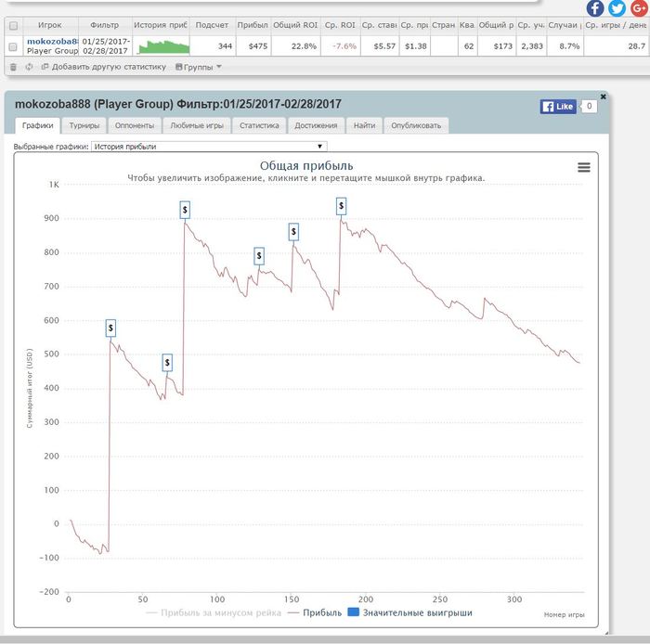This screenshot has width=650, height=644.
Task: Sort by Ср. ROI column header
Action: [x=340, y=25]
